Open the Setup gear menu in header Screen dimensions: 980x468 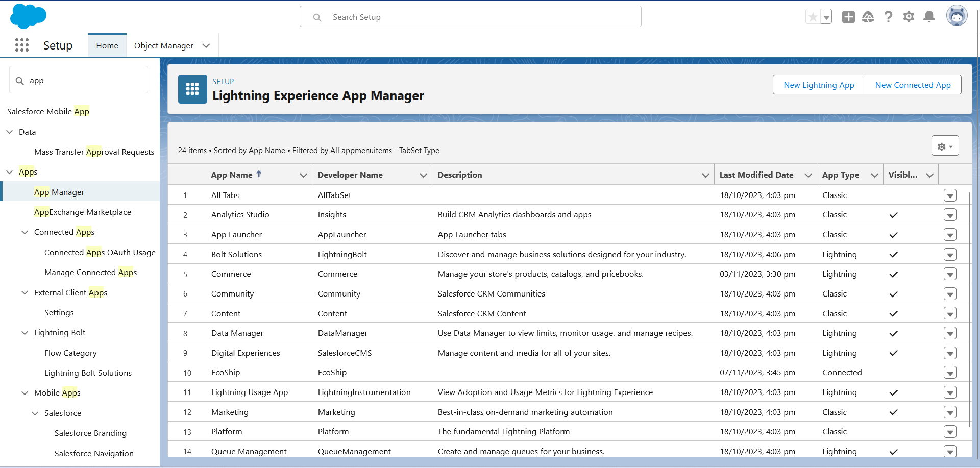click(909, 17)
